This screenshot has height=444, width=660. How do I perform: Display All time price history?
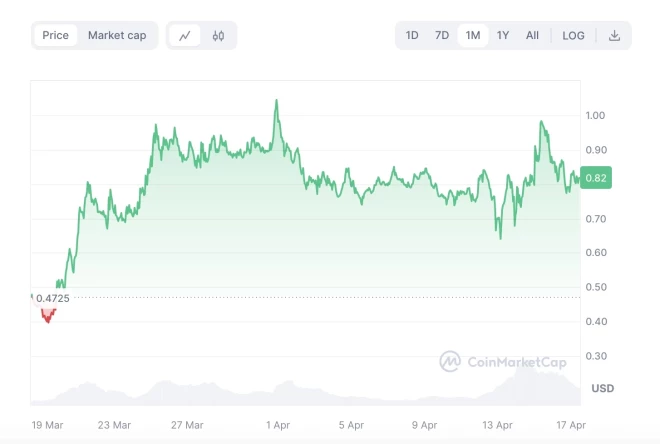[x=532, y=35]
